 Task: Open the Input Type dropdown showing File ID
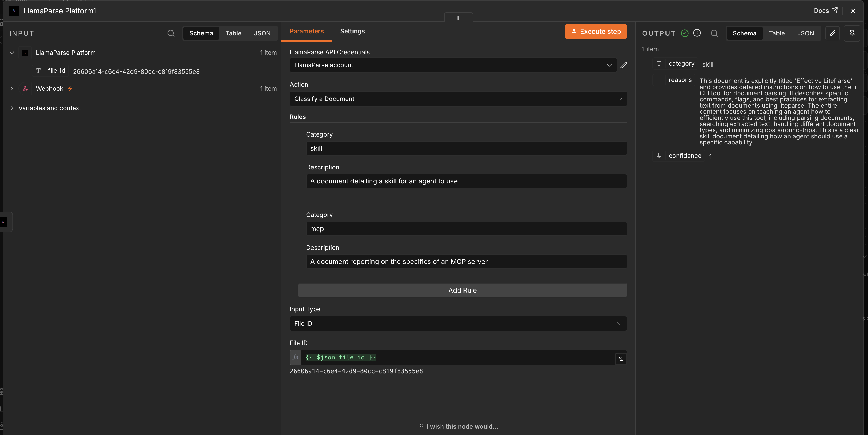click(x=458, y=324)
